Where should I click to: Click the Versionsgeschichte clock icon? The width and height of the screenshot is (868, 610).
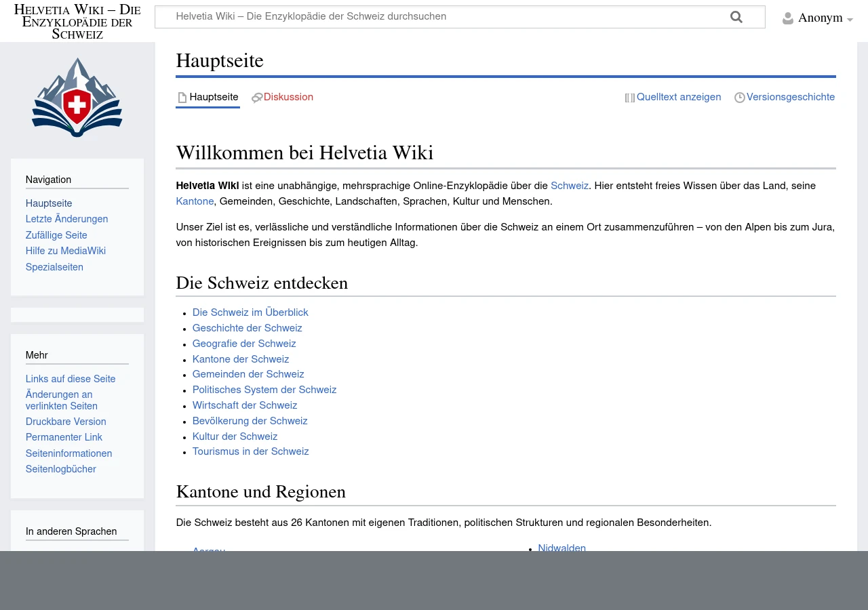click(740, 98)
